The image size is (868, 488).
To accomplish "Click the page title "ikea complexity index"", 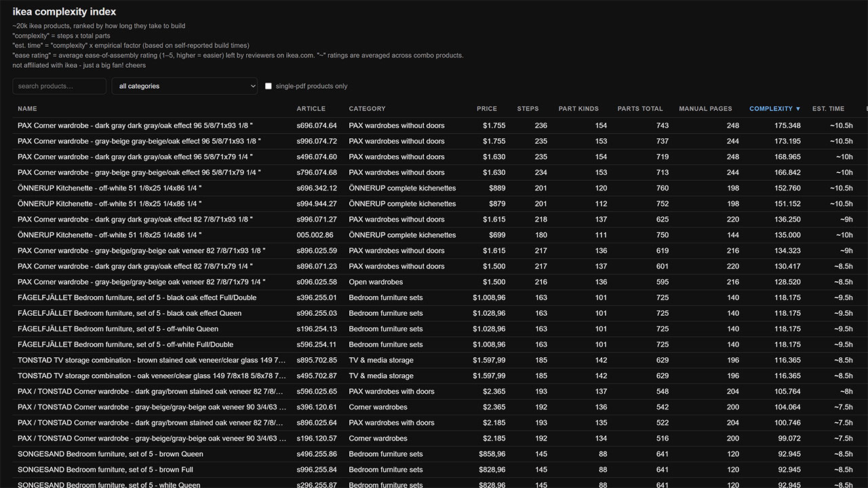I will coord(64,12).
